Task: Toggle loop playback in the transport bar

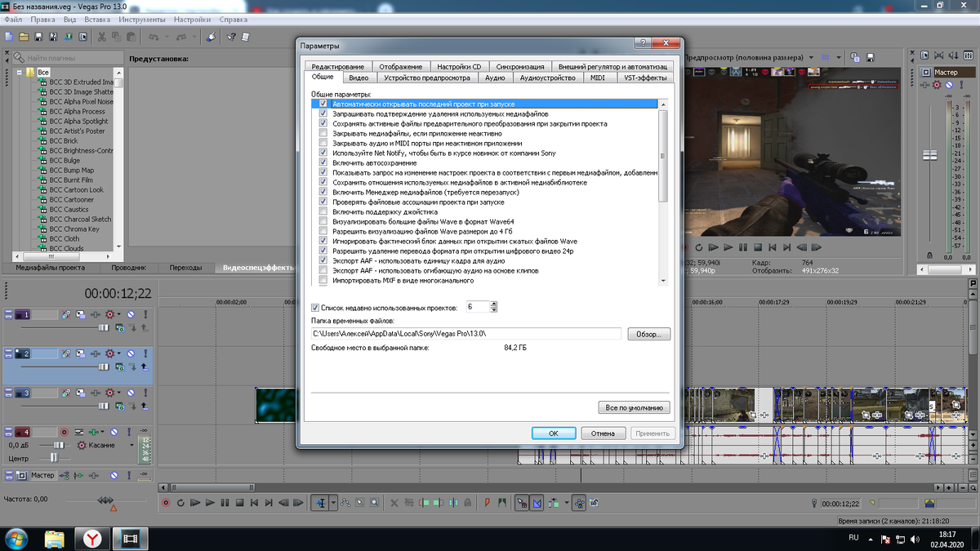Action: (180, 503)
